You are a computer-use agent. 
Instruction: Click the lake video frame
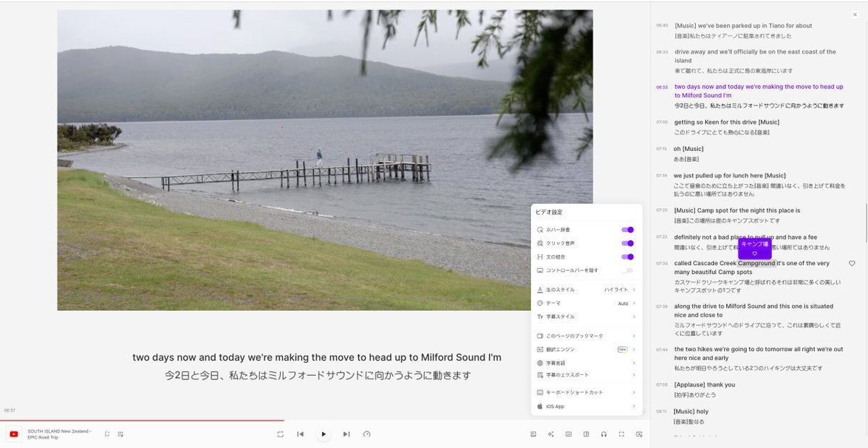[x=325, y=160]
